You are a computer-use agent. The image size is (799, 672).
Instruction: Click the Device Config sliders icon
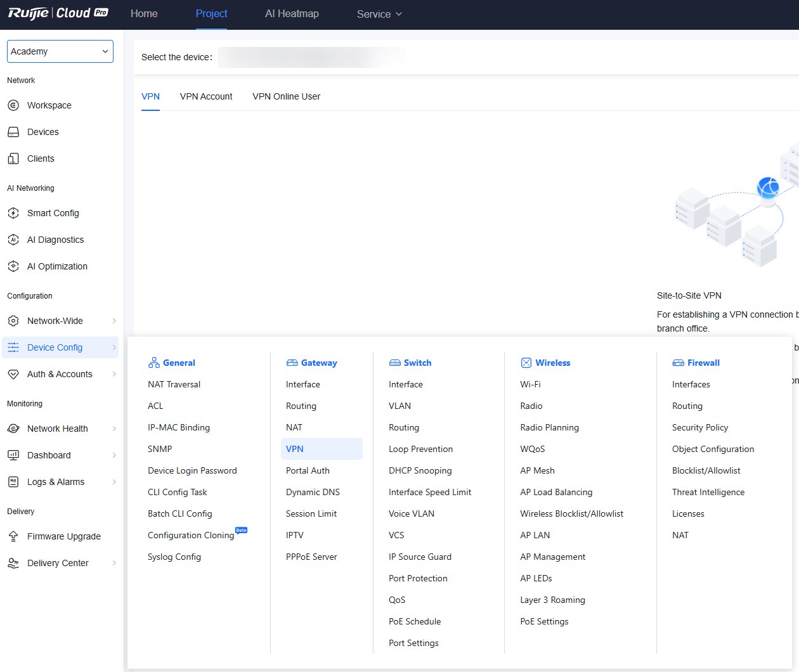tap(13, 347)
